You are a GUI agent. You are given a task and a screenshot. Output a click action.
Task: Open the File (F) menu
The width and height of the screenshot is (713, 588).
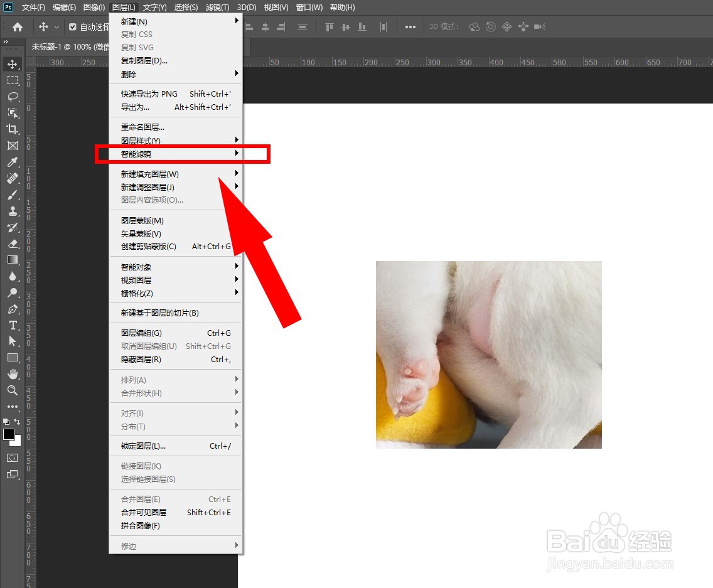[33, 8]
